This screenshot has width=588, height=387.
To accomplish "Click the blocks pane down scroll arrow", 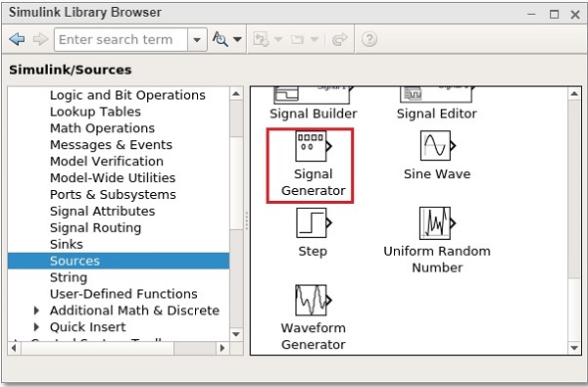I will 574,348.
